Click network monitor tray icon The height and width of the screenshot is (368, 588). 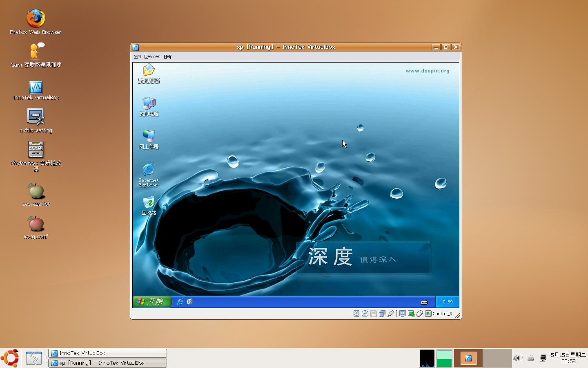pos(543,358)
